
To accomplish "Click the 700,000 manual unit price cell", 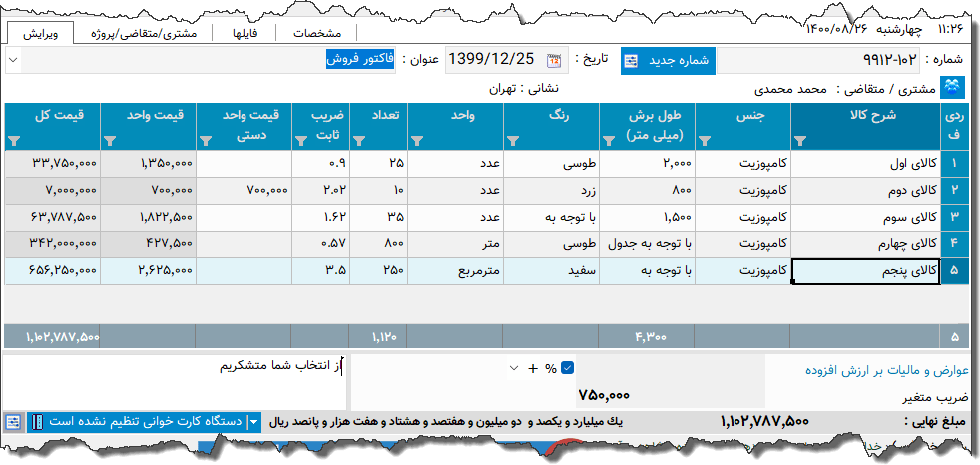I will click(244, 191).
